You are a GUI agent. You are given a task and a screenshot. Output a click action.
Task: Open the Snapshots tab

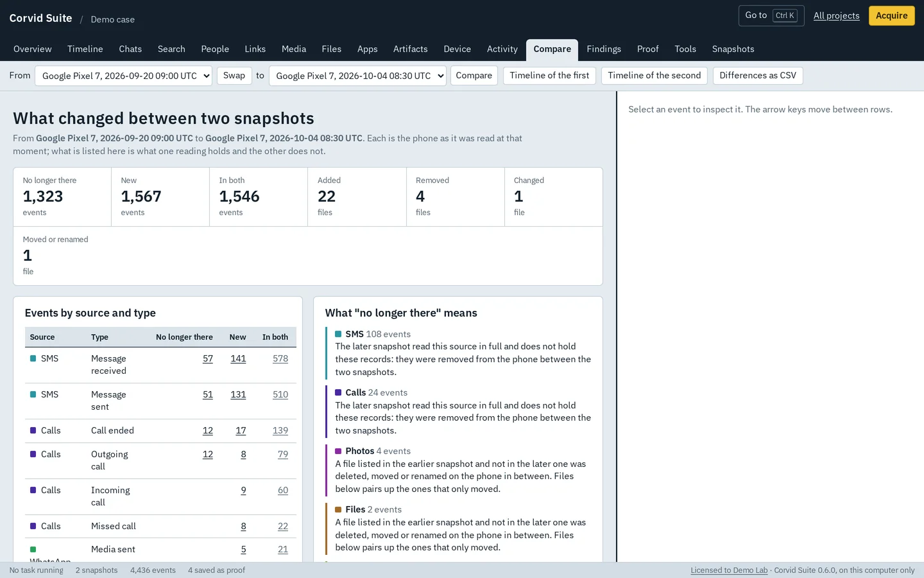(733, 49)
